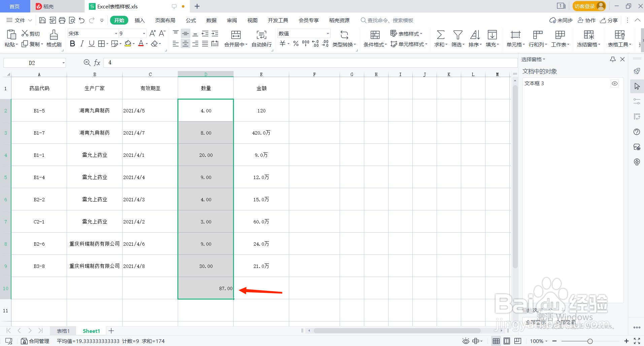The height and width of the screenshot is (346, 644).
Task: Expand the Name Box dropdown
Action: (x=63, y=63)
